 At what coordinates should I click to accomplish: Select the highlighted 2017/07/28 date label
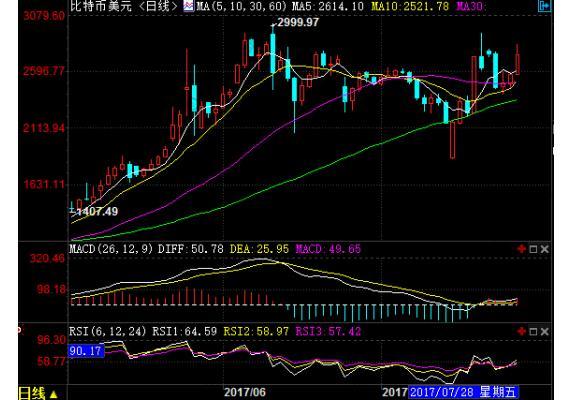coord(463,392)
